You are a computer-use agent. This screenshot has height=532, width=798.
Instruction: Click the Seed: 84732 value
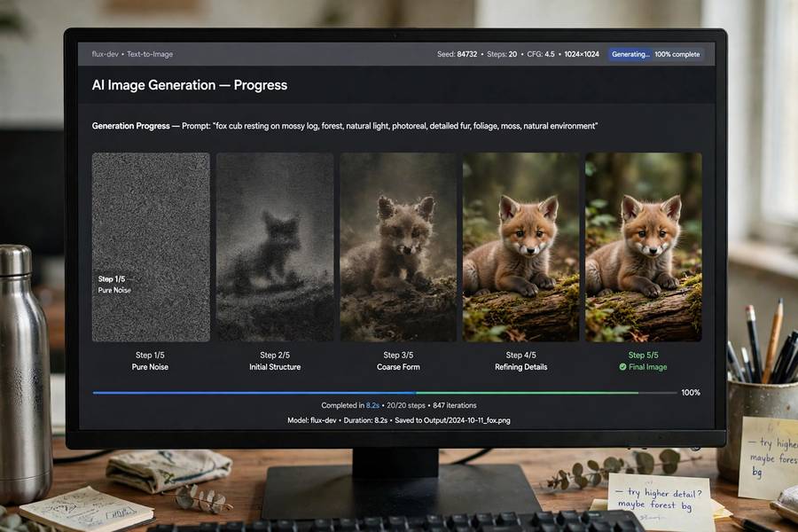tap(457, 54)
